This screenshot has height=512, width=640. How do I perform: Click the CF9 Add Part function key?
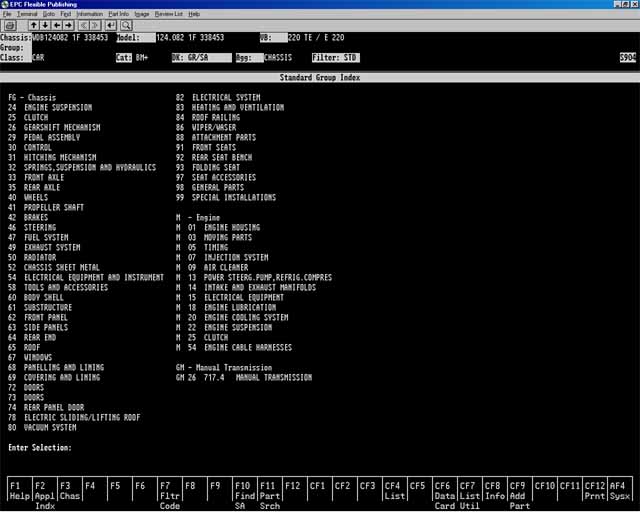tap(519, 491)
